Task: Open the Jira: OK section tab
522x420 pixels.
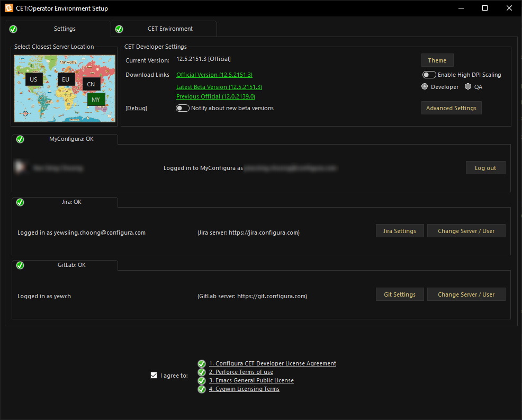Action: pyautogui.click(x=65, y=202)
